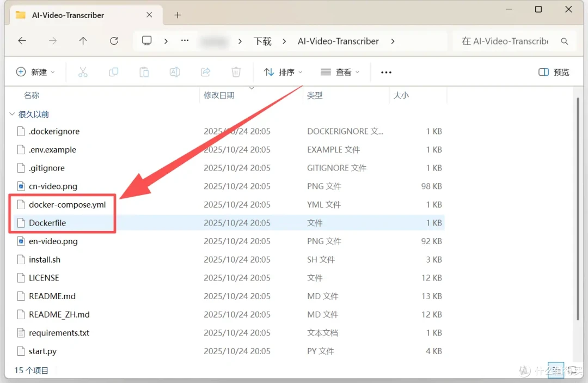
Task: Click the Share icon in toolbar
Action: tap(205, 72)
